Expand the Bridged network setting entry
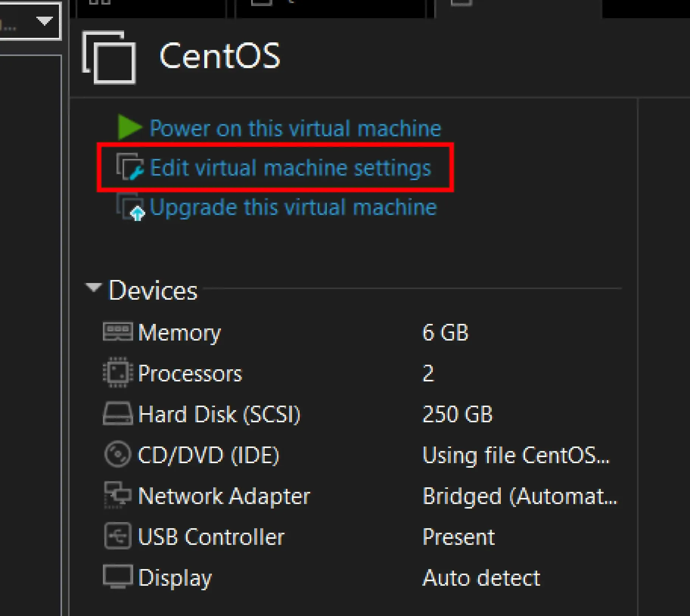 520,496
